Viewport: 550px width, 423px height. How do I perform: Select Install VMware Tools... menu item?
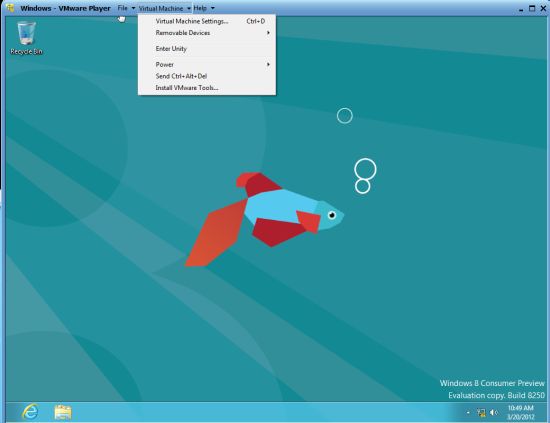[207, 88]
